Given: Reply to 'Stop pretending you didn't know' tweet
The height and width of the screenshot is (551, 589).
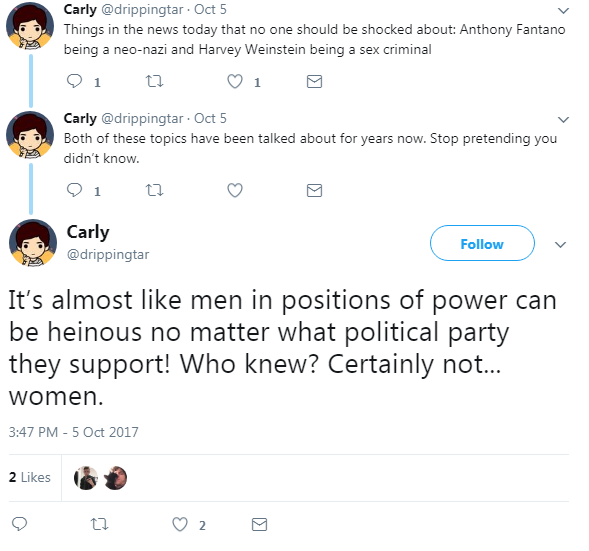Looking at the screenshot, I should pyautogui.click(x=74, y=190).
